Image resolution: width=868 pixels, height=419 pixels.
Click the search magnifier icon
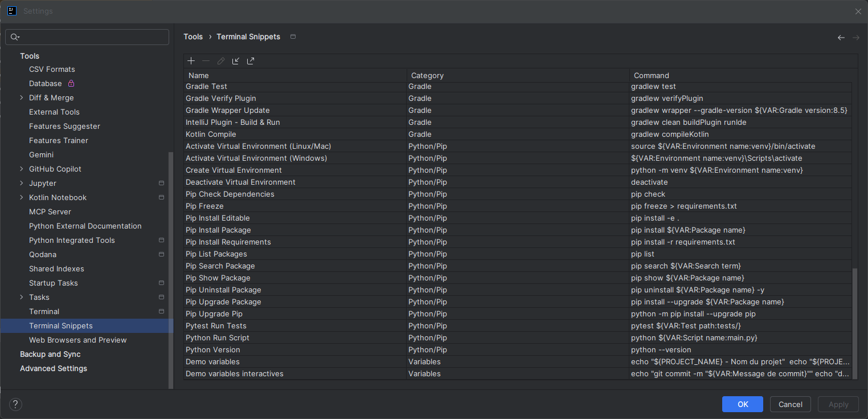(x=15, y=37)
